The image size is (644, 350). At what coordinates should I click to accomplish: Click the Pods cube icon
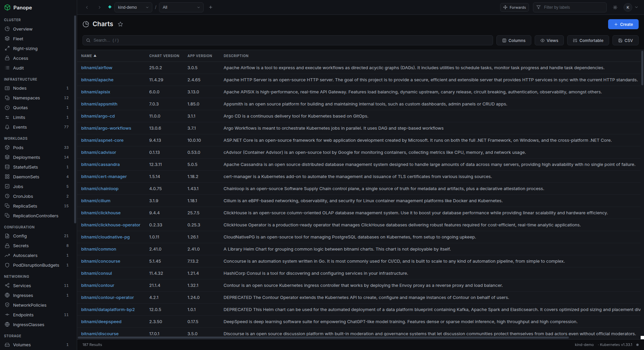(x=7, y=147)
